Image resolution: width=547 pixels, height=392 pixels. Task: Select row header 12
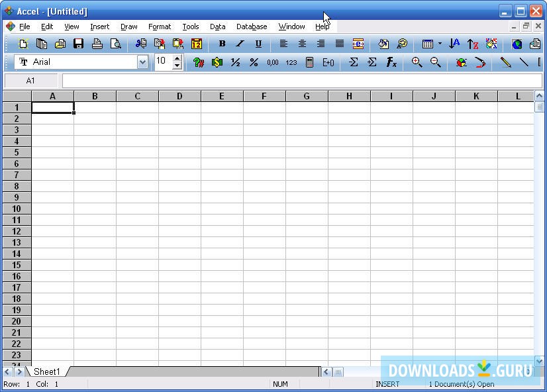[x=17, y=231]
